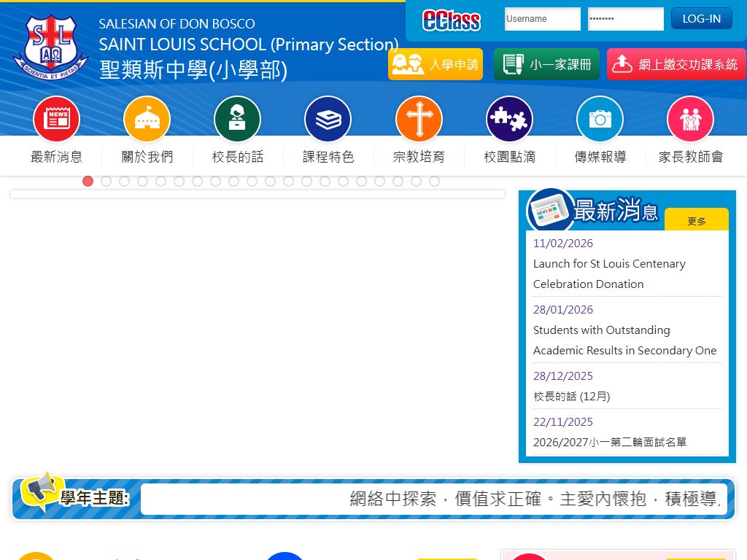Click the purple 校園點滴 puzzle icon
This screenshot has width=747, height=560.
(509, 119)
